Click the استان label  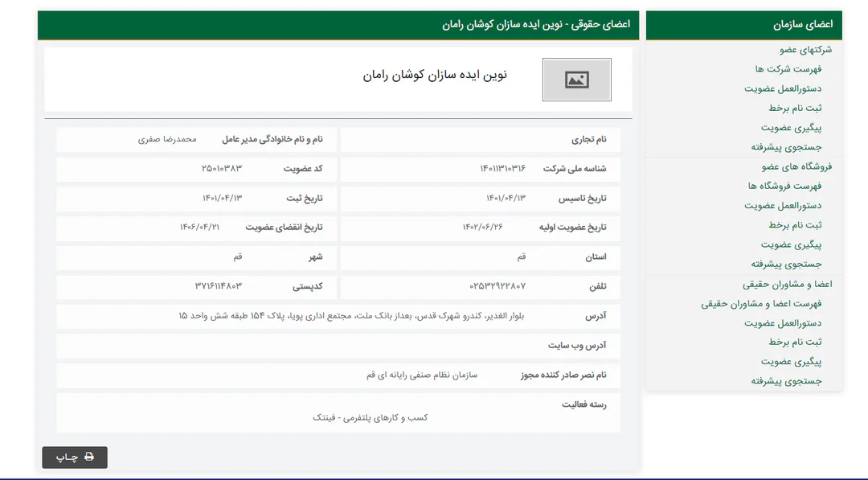point(596,257)
